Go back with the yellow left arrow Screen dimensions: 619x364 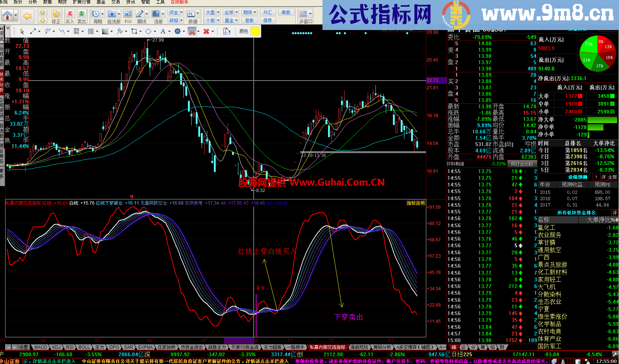click(27, 16)
